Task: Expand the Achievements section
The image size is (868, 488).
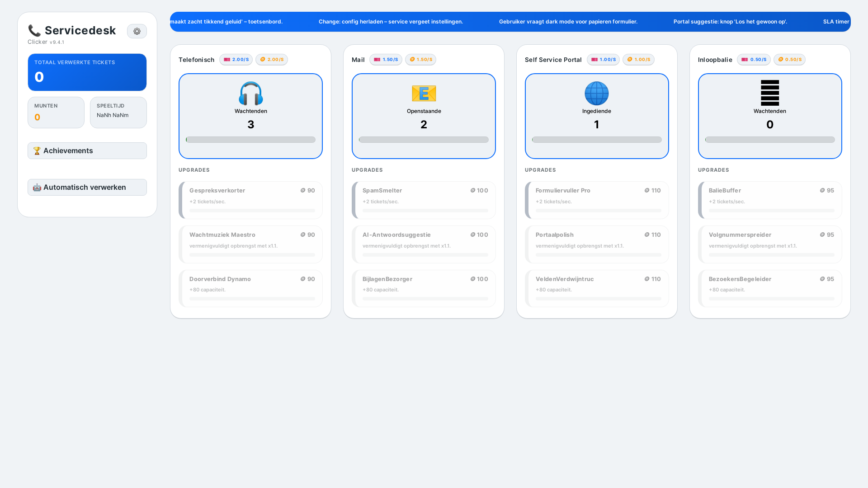Action: pyautogui.click(x=87, y=151)
